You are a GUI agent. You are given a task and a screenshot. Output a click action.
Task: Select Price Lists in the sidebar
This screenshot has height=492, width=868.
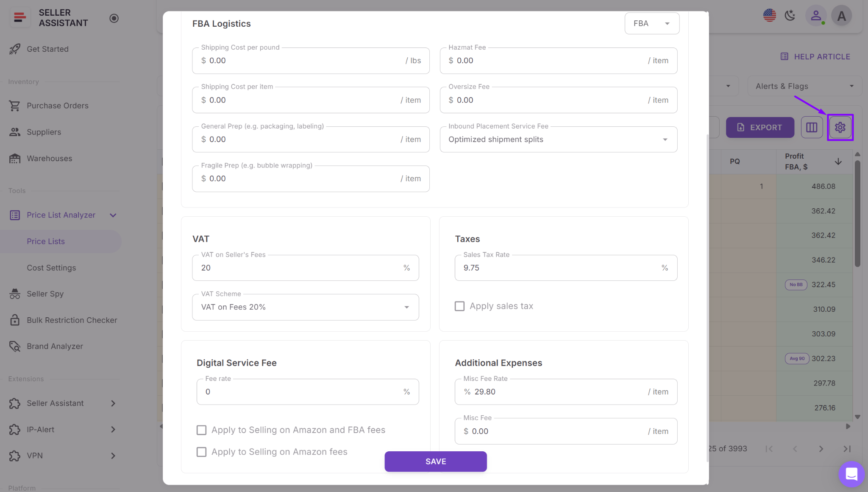point(46,241)
